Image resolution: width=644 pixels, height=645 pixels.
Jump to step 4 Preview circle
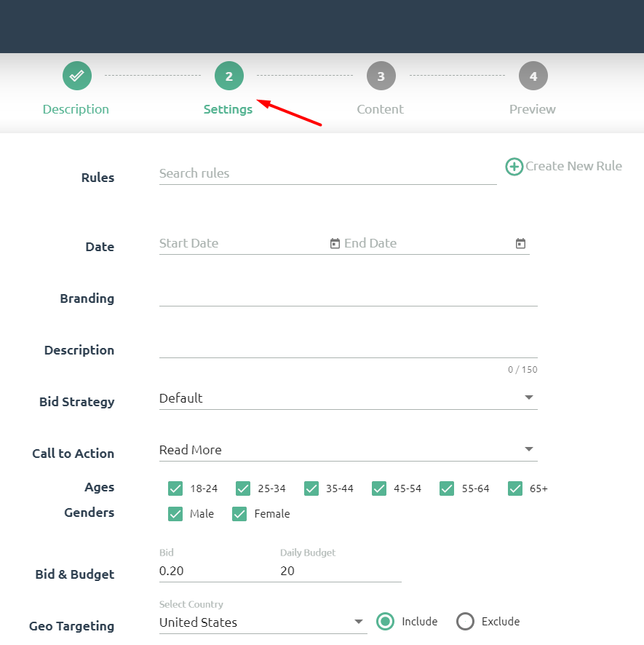click(x=533, y=76)
